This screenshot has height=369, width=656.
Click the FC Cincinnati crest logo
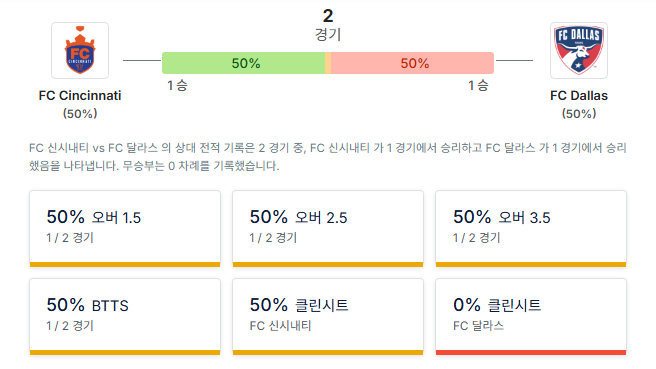coord(80,51)
